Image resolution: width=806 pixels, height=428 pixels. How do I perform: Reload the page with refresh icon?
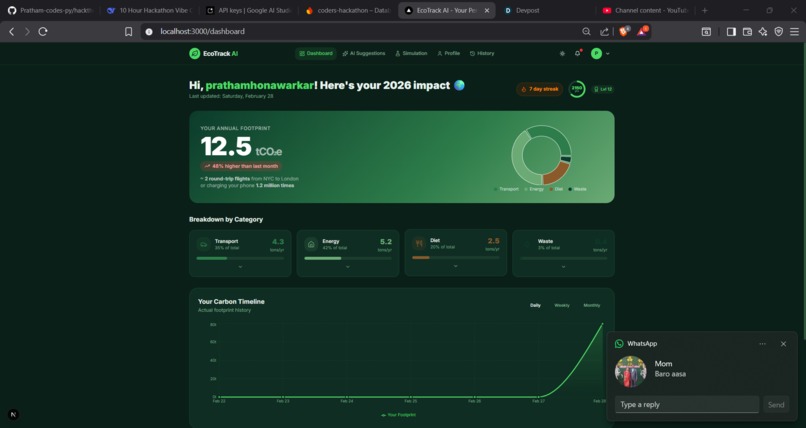pyautogui.click(x=43, y=31)
